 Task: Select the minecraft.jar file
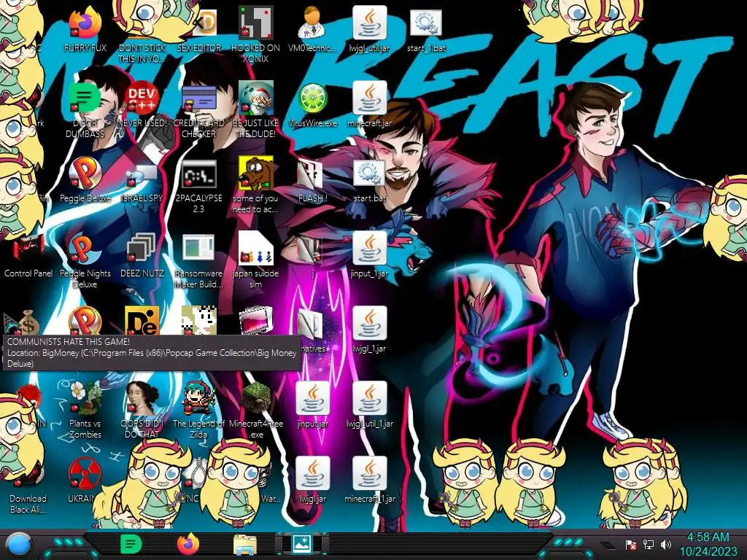[x=369, y=98]
